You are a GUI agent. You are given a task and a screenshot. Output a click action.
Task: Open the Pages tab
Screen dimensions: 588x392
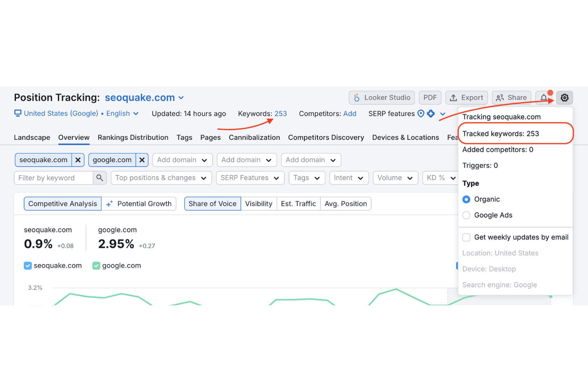(211, 137)
